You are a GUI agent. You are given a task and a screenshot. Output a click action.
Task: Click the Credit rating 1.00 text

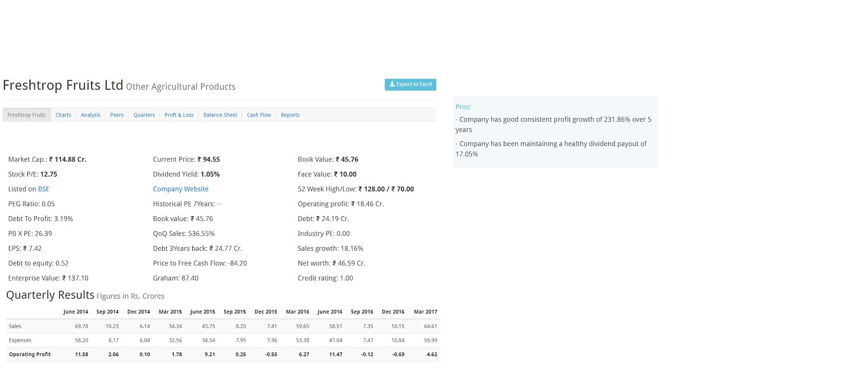(325, 278)
